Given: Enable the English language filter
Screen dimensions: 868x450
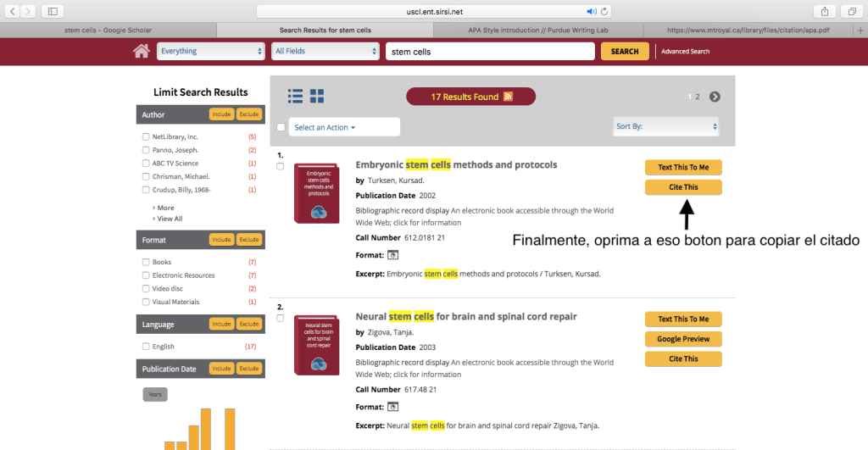Looking at the screenshot, I should [146, 347].
